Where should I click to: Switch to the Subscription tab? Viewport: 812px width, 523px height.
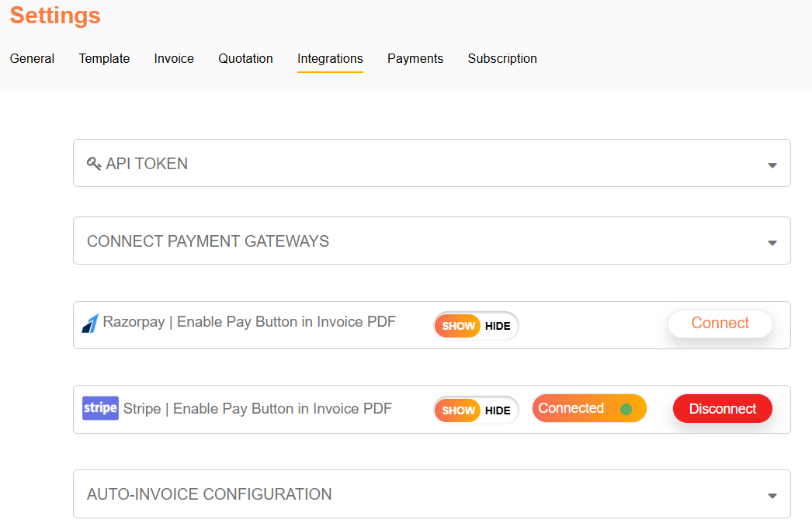pyautogui.click(x=502, y=58)
